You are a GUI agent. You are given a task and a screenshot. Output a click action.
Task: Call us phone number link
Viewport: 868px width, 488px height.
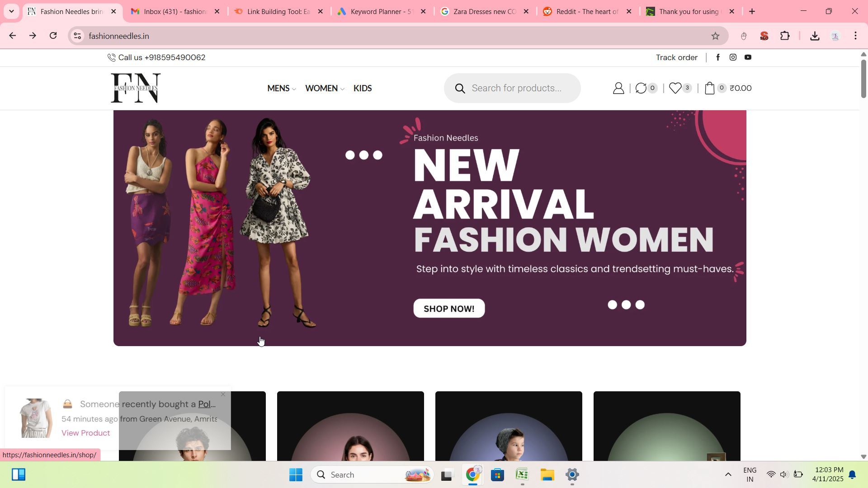(x=156, y=57)
